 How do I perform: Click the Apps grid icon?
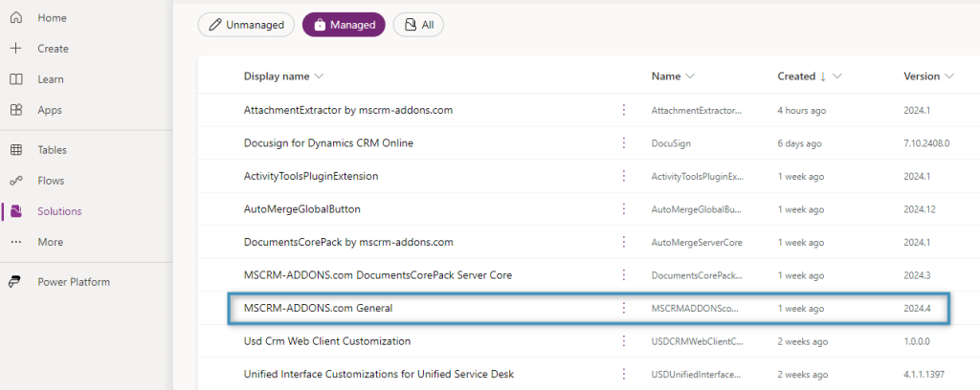tap(16, 110)
